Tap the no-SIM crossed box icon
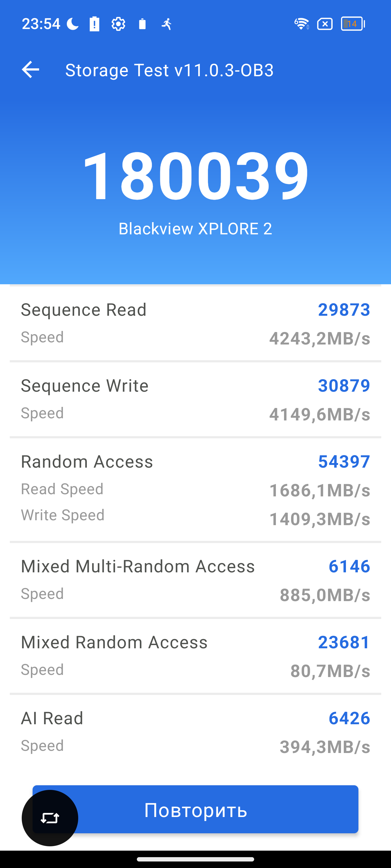 [x=324, y=24]
